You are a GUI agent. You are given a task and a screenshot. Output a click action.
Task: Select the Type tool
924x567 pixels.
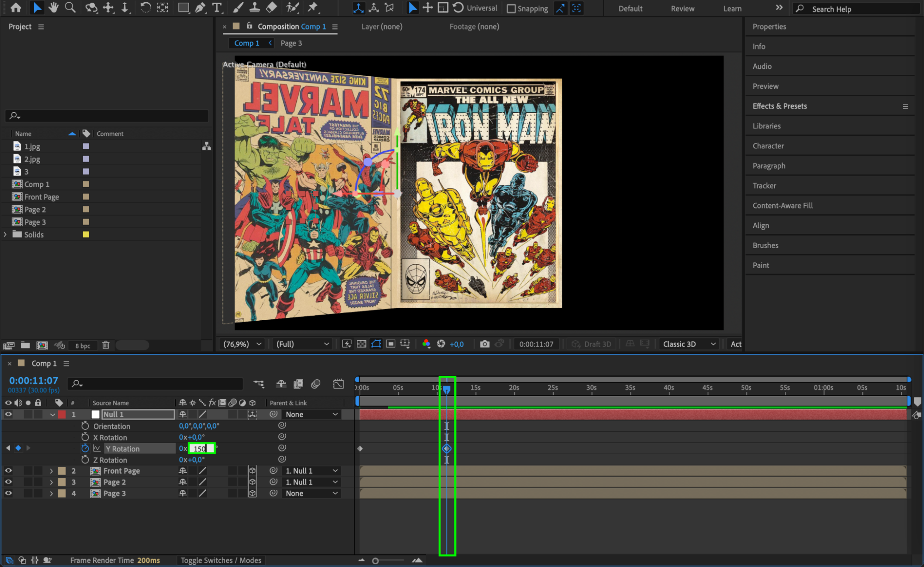pos(216,7)
